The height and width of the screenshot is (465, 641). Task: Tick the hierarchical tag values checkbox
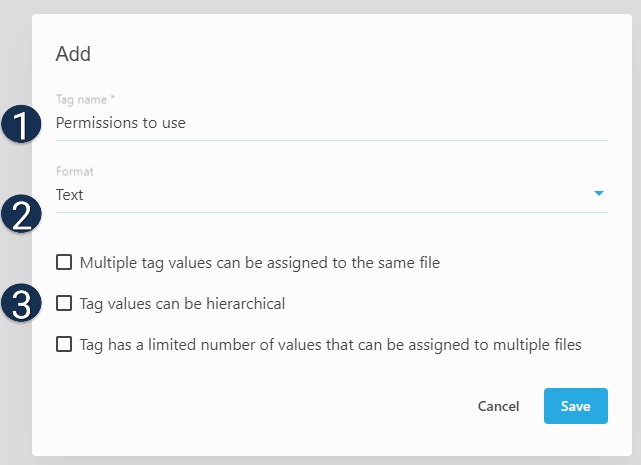point(64,303)
